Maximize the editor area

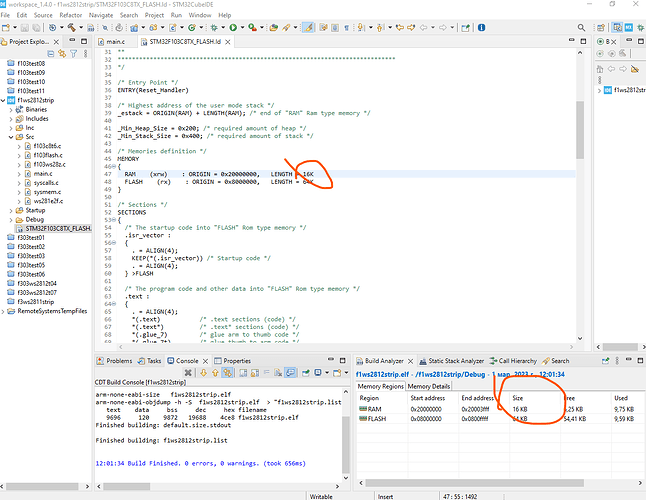[x=583, y=41]
